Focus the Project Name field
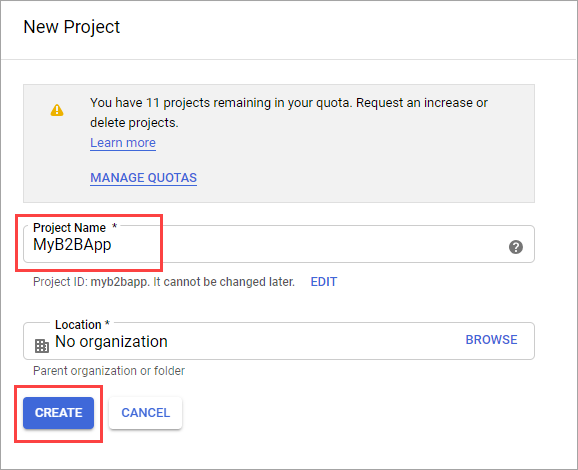Image resolution: width=578 pixels, height=470 pixels. pos(279,244)
